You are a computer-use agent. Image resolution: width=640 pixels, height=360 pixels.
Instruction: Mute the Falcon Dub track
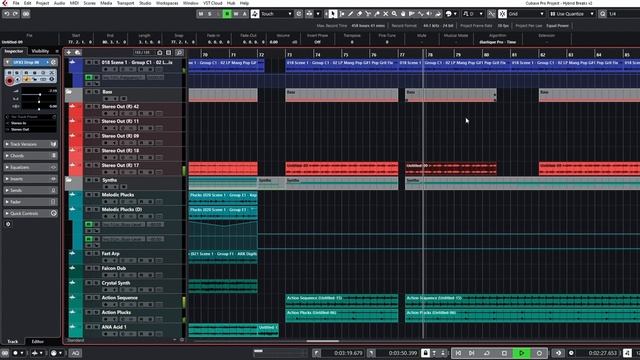tap(89, 268)
